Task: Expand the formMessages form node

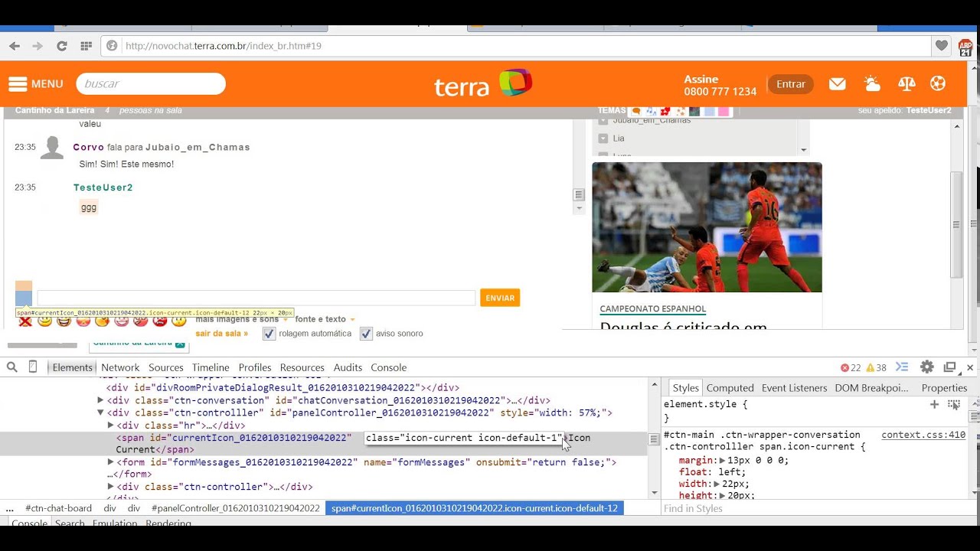Action: [110, 462]
